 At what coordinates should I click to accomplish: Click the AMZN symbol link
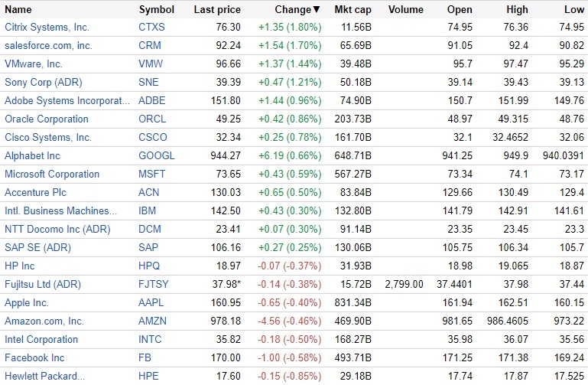[x=152, y=321]
